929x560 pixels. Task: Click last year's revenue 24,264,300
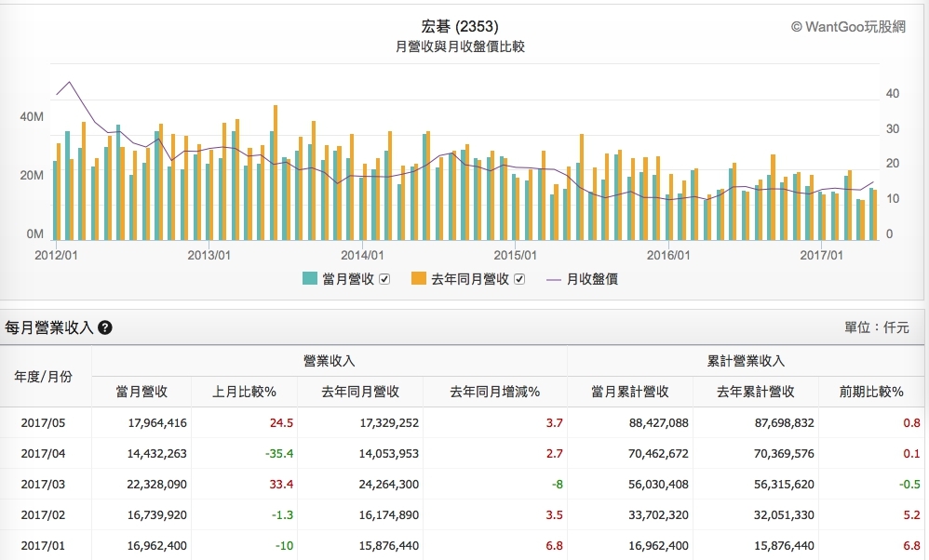click(389, 485)
